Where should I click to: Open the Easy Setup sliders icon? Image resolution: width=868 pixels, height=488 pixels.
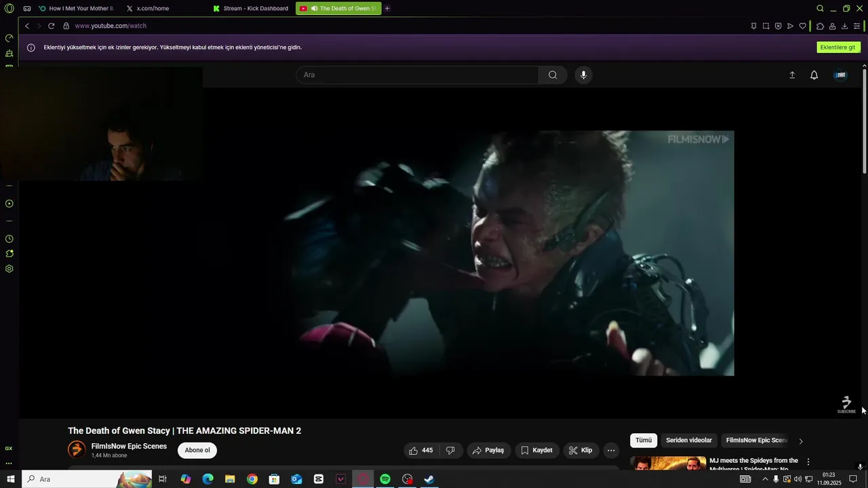pos(856,26)
